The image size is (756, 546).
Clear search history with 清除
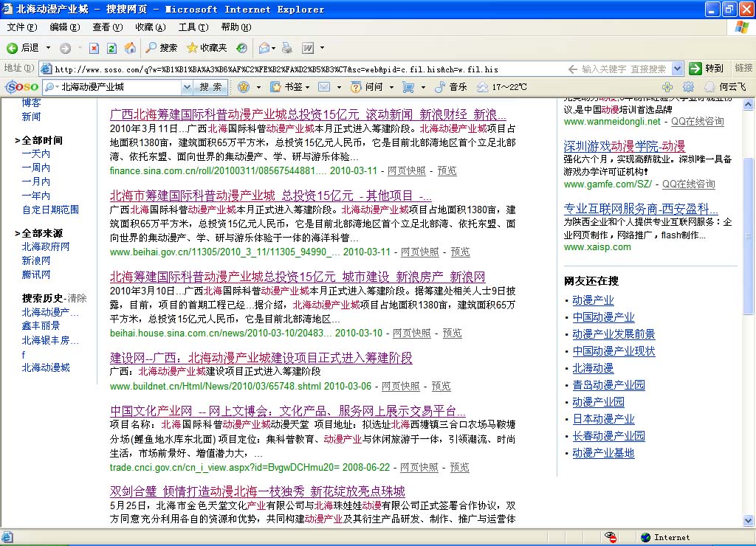coord(77,298)
